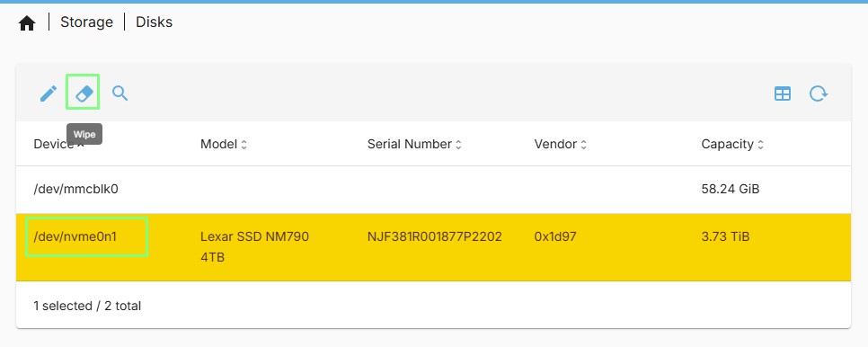The image size is (868, 347).
Task: Open the table columns visibility icon
Action: [x=783, y=94]
